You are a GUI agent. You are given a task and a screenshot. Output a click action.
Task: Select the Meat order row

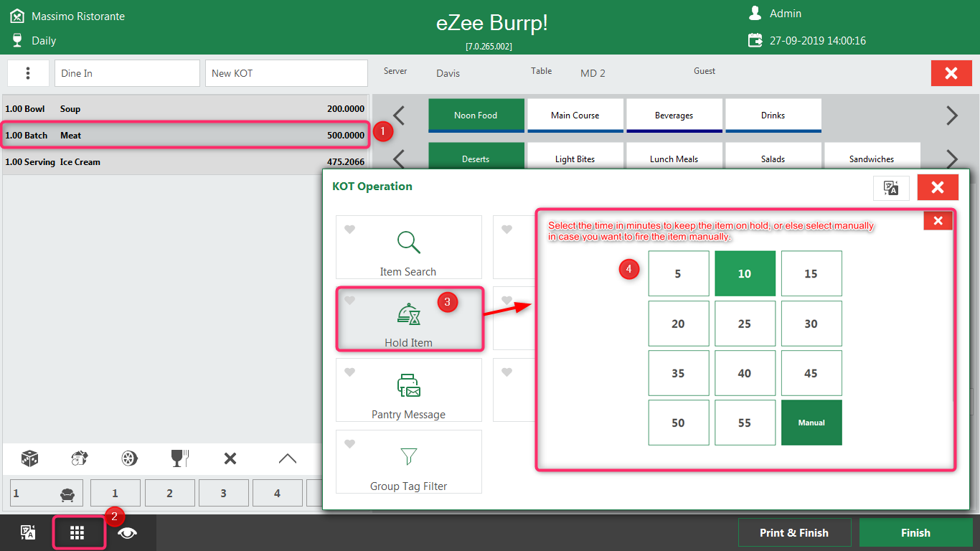pos(185,135)
